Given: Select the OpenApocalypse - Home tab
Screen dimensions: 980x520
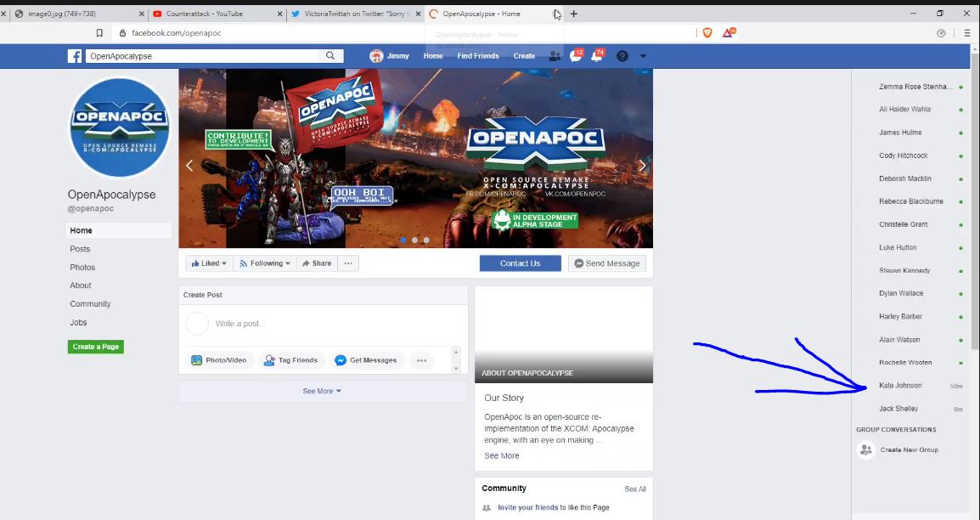Looking at the screenshot, I should pos(493,14).
